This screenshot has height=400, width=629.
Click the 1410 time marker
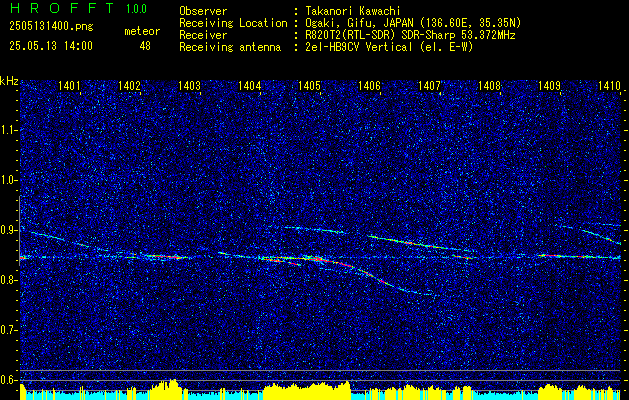coord(609,85)
